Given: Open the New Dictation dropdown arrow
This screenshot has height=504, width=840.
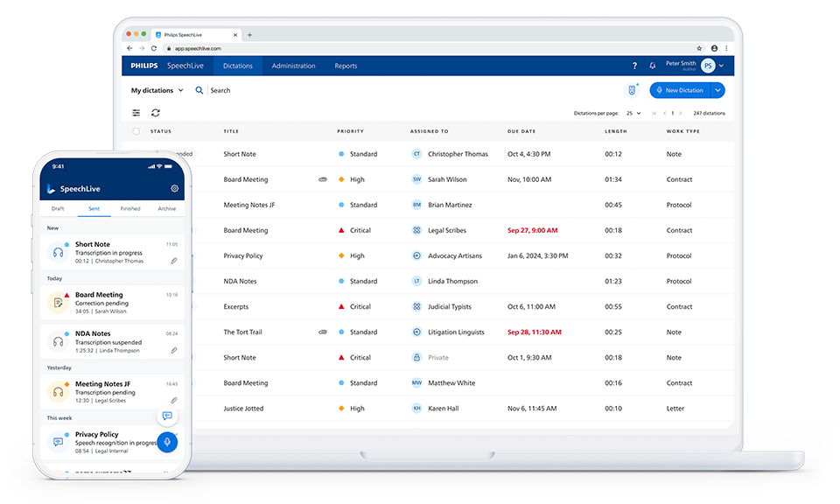Looking at the screenshot, I should pyautogui.click(x=717, y=90).
